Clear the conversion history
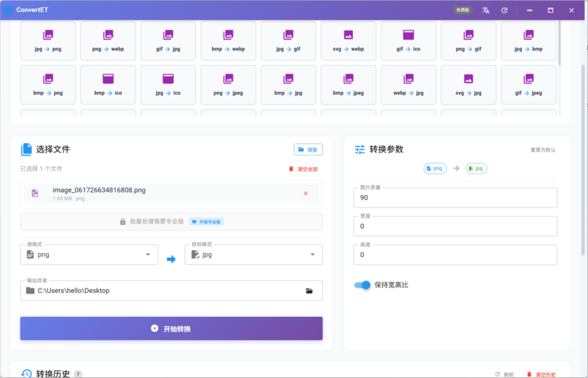 point(541,374)
